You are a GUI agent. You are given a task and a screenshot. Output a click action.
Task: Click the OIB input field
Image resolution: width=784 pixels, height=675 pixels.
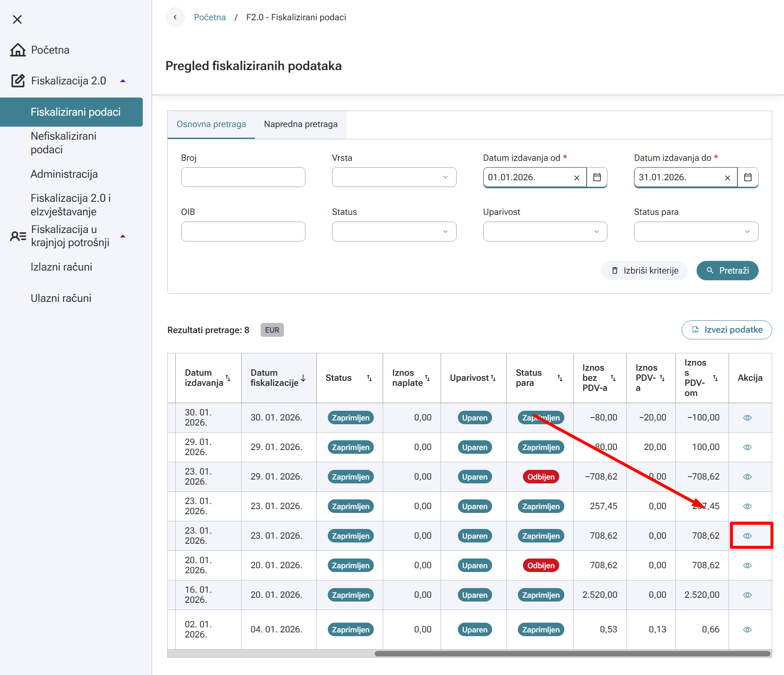(243, 232)
